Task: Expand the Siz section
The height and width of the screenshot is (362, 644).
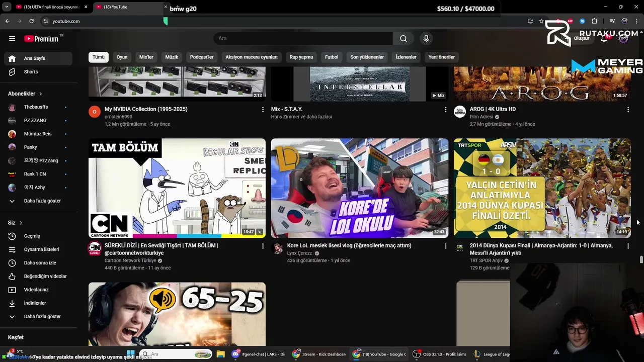Action: point(15,222)
